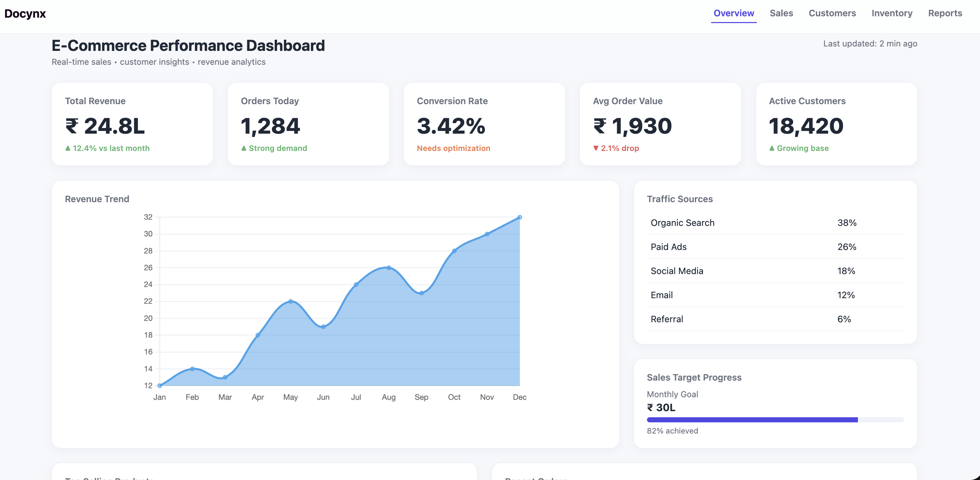Screen dimensions: 980x480
Task: Click the Docynx logo
Action: (x=25, y=13)
